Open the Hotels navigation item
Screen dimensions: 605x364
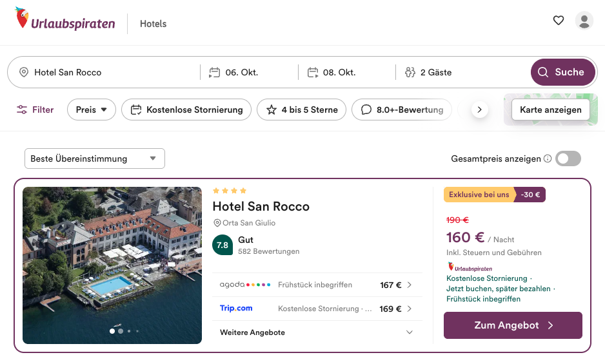153,24
